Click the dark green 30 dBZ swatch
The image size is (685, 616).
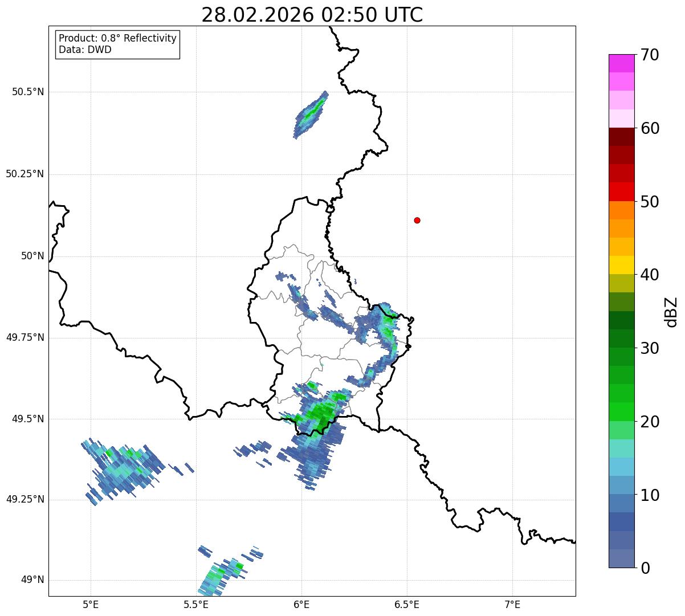tap(621, 338)
